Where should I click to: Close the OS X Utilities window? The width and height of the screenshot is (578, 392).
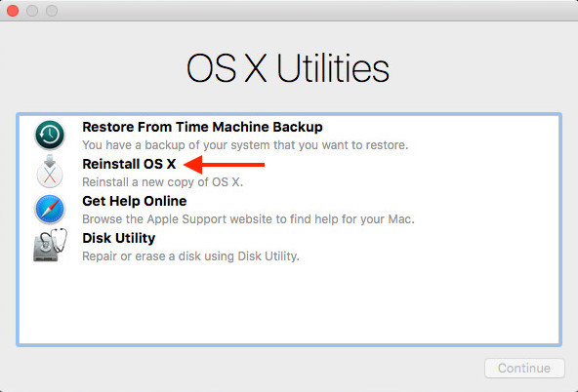(13, 11)
